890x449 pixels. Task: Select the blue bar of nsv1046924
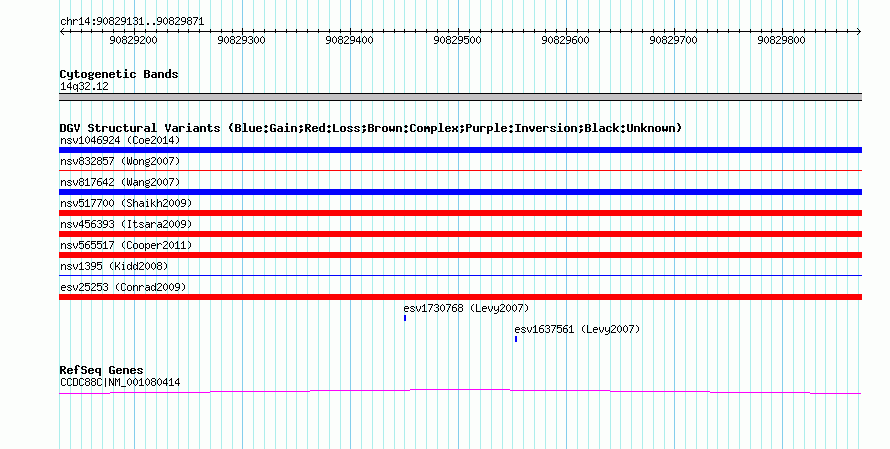pos(460,150)
